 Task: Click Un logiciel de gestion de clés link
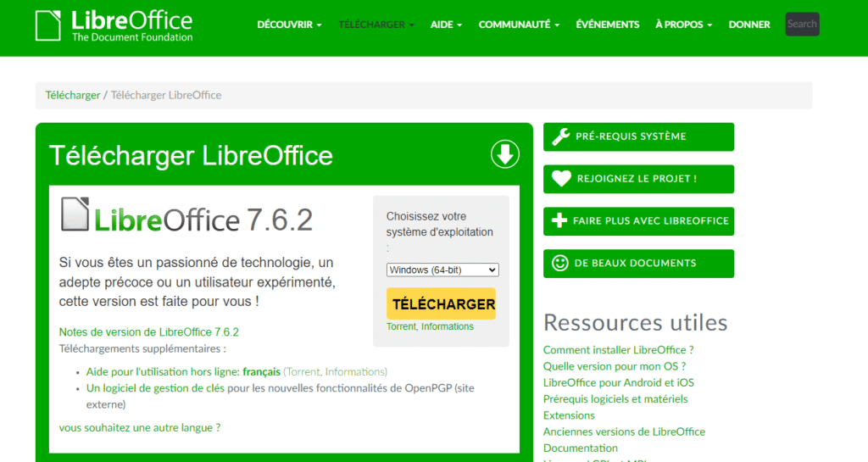pos(156,388)
